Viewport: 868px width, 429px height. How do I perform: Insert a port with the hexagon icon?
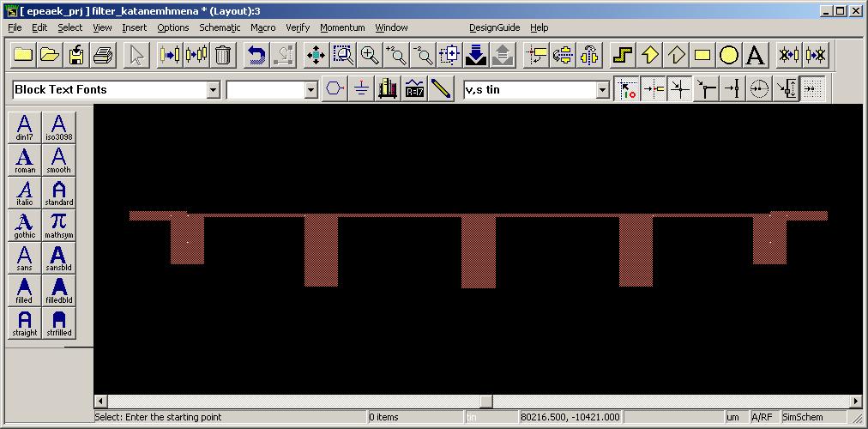tap(335, 88)
